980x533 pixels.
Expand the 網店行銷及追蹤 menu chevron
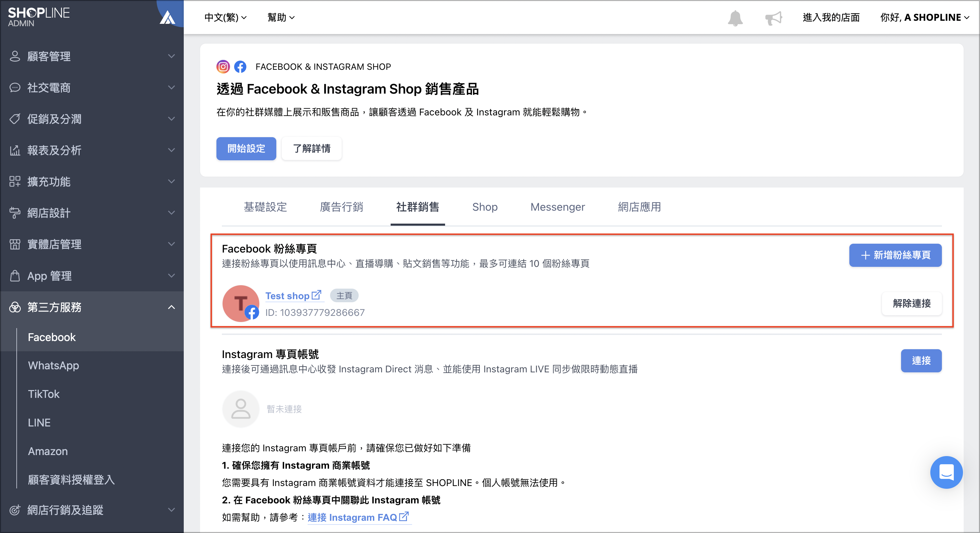[171, 510]
